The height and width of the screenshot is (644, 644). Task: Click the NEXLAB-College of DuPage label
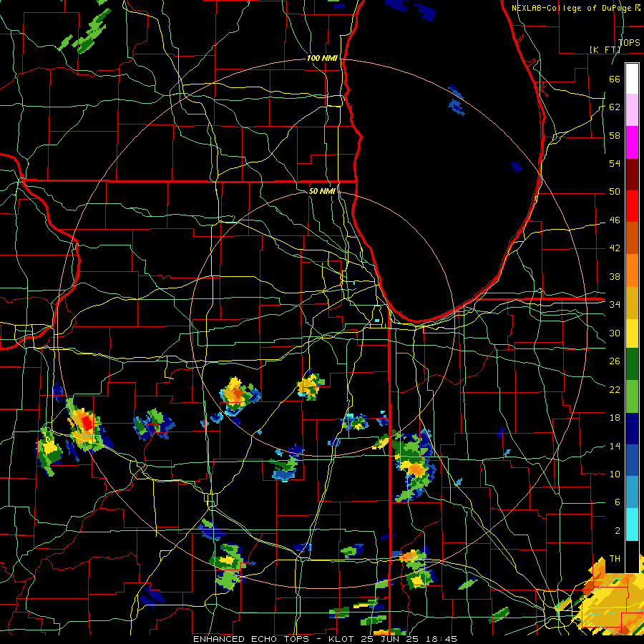point(572,8)
